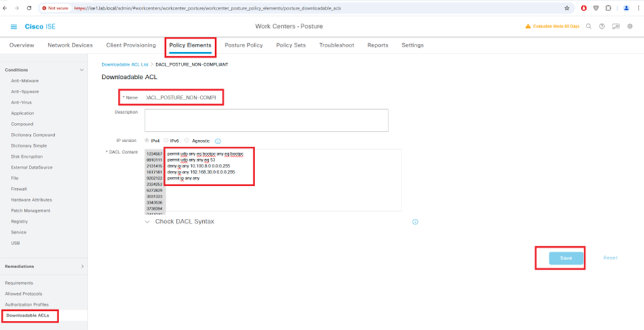Expand the Remediations section chevron

82,267
